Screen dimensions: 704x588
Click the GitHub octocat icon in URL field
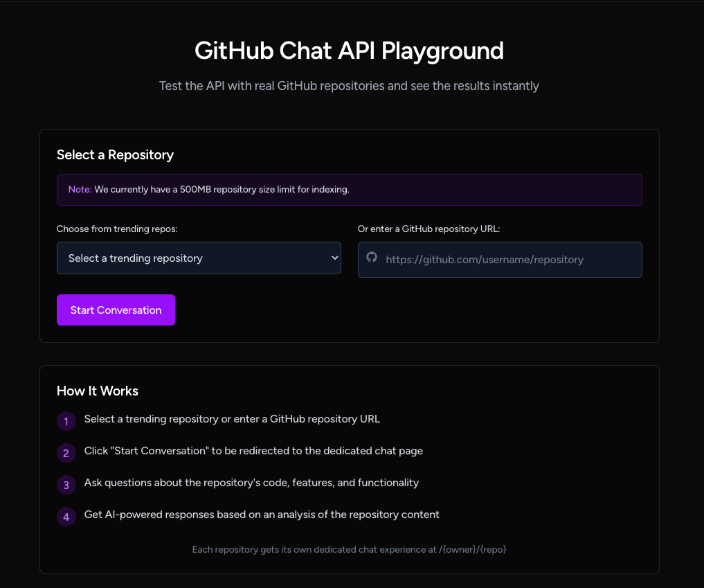click(x=372, y=258)
